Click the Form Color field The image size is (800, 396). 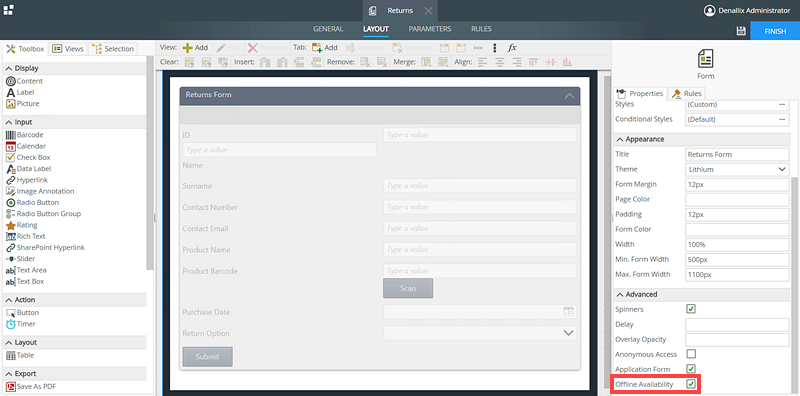coord(737,229)
